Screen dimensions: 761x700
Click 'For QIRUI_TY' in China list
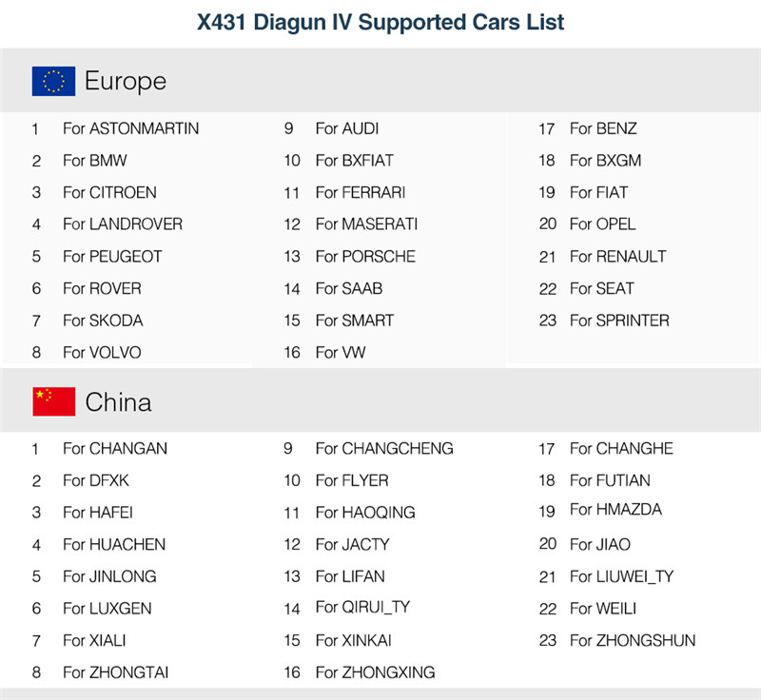(362, 608)
